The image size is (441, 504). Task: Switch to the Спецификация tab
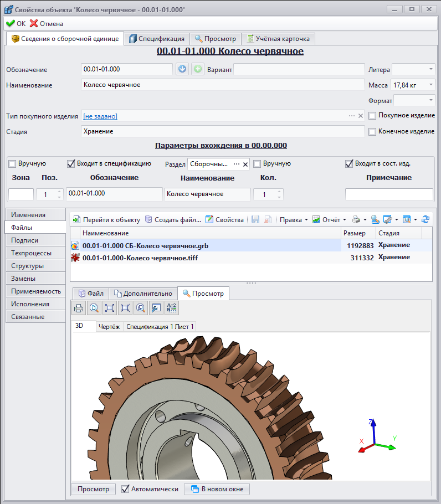tap(157, 39)
